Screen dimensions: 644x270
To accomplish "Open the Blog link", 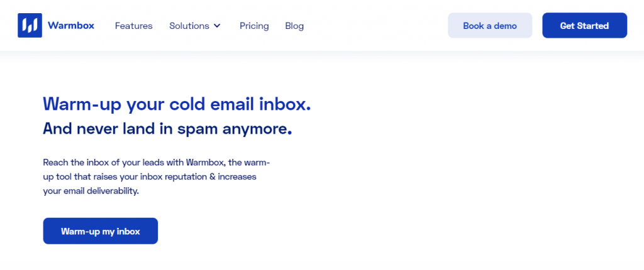I will tap(294, 26).
